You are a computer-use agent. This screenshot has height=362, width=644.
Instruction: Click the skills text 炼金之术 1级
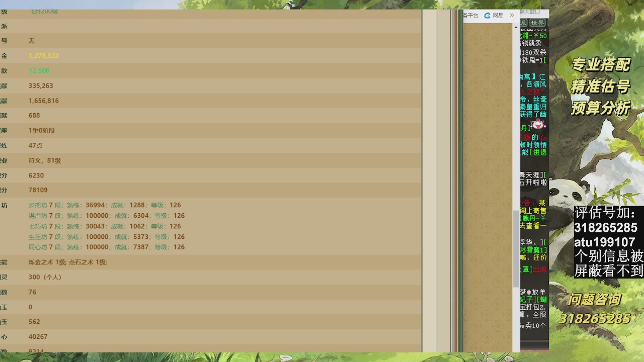pyautogui.click(x=47, y=262)
